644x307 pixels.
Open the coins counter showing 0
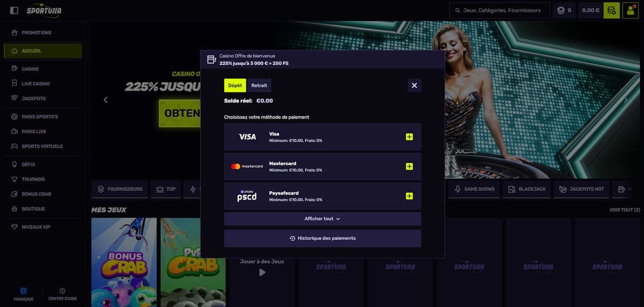[x=564, y=10]
